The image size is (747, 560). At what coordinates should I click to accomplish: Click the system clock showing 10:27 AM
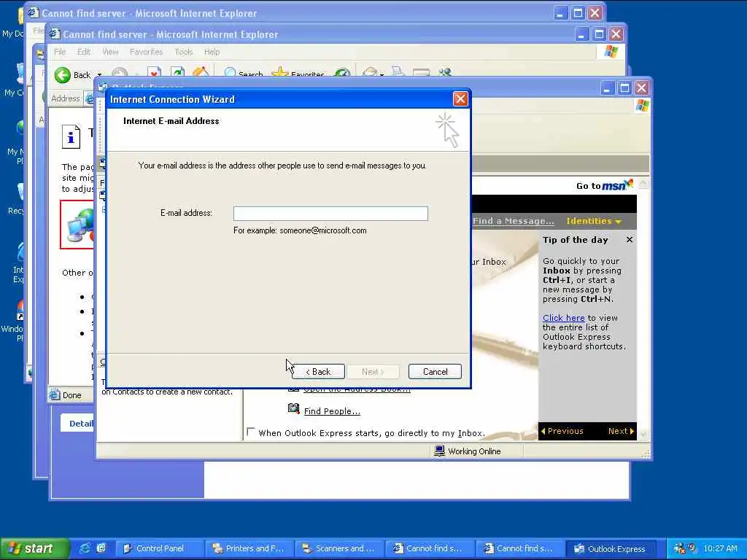click(720, 548)
